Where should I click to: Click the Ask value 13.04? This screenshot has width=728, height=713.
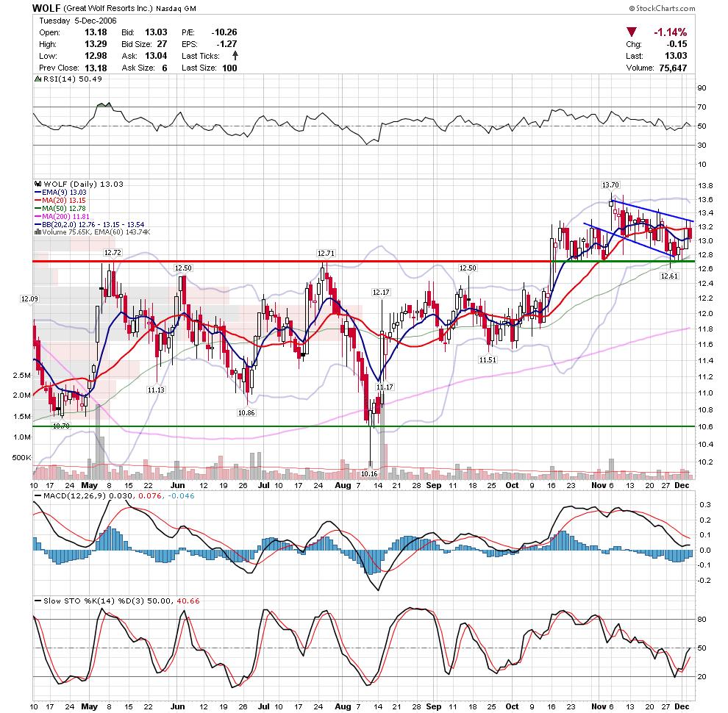point(156,56)
